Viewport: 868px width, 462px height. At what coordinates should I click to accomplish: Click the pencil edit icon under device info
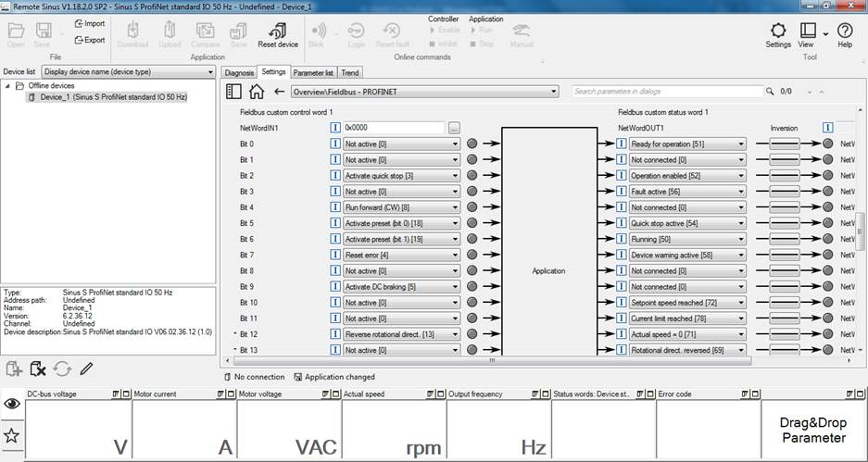coord(86,368)
